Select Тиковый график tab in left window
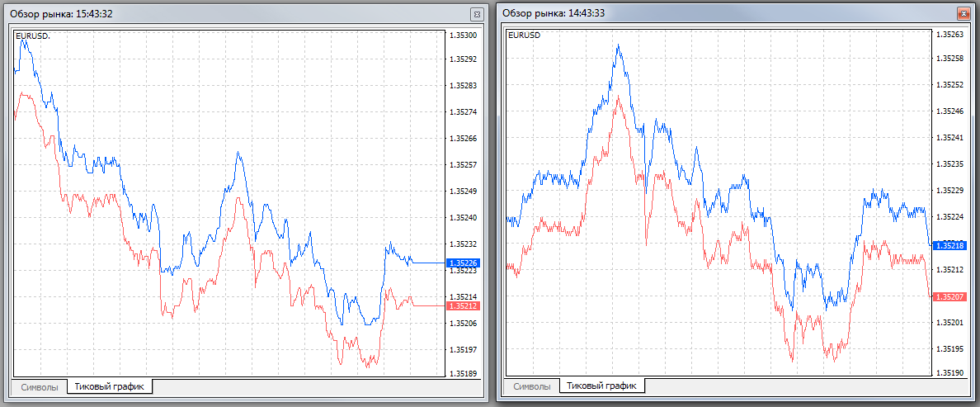 110,386
